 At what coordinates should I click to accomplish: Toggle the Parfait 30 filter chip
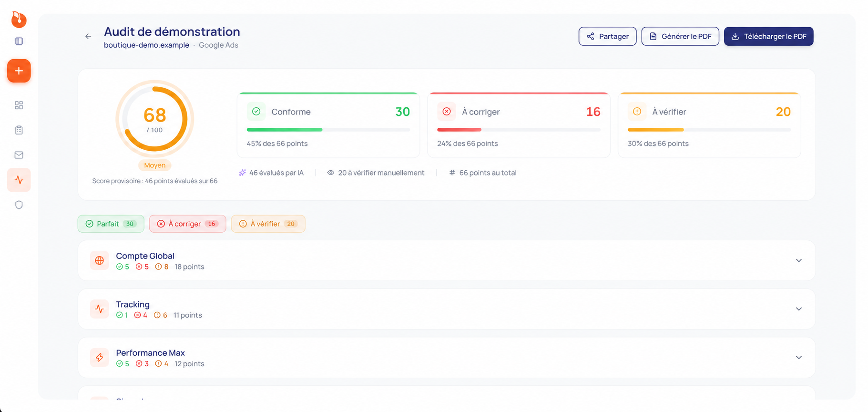coord(111,224)
